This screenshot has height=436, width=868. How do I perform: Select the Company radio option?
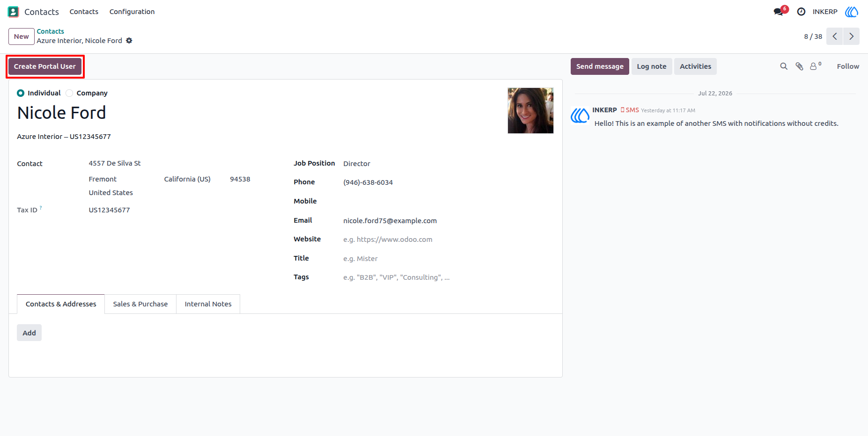coord(69,93)
